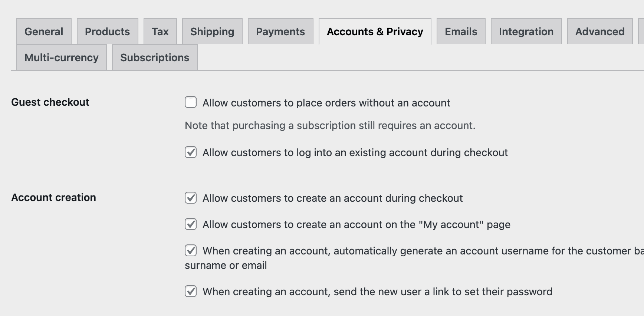This screenshot has height=316, width=644.
Task: Enable placing orders without an account
Action: tap(191, 102)
